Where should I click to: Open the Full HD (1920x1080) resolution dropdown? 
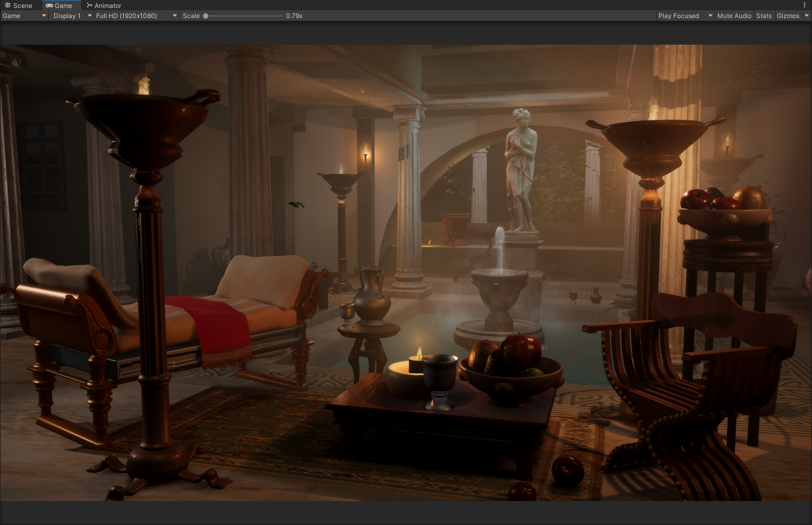(x=136, y=16)
